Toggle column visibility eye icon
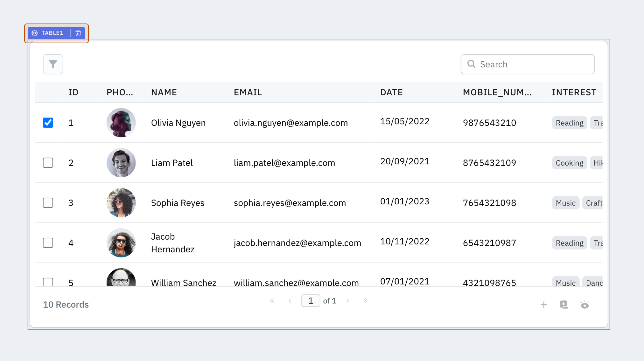The image size is (644, 361). coord(584,305)
